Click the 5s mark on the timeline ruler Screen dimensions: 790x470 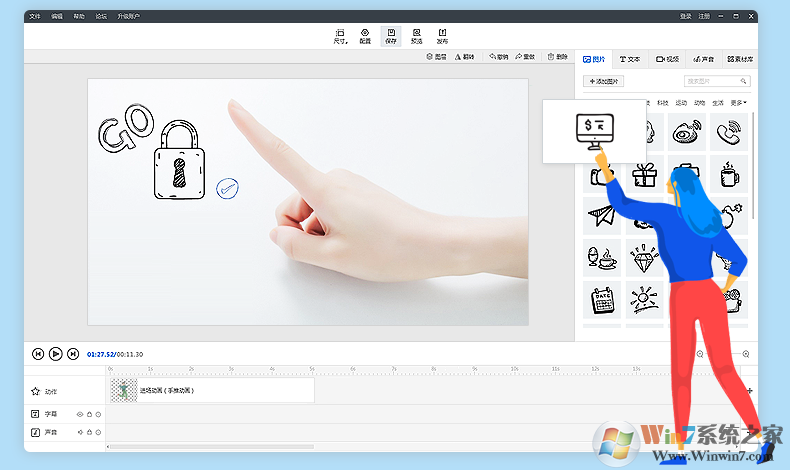coord(312,369)
